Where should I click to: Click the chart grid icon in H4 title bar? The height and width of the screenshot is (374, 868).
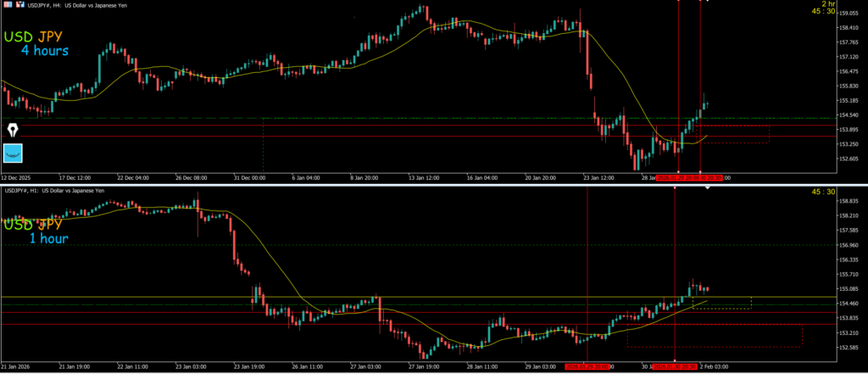click(6, 4)
